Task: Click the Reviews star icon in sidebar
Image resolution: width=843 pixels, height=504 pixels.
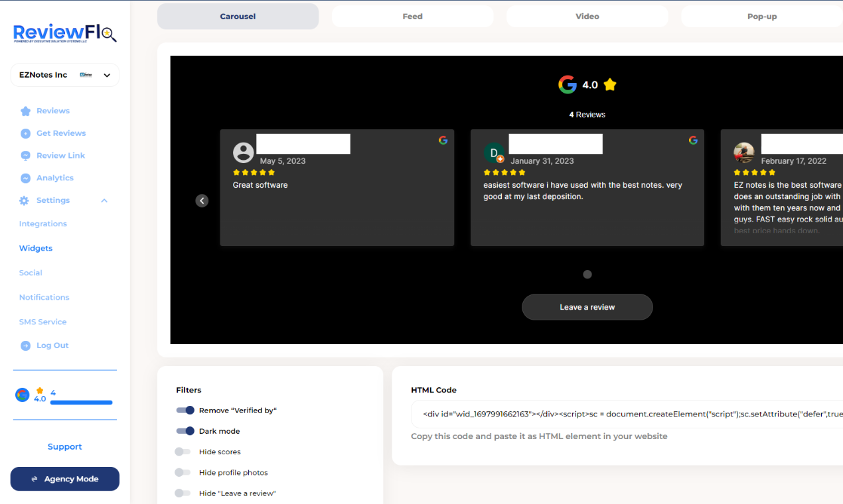Action: [x=25, y=111]
